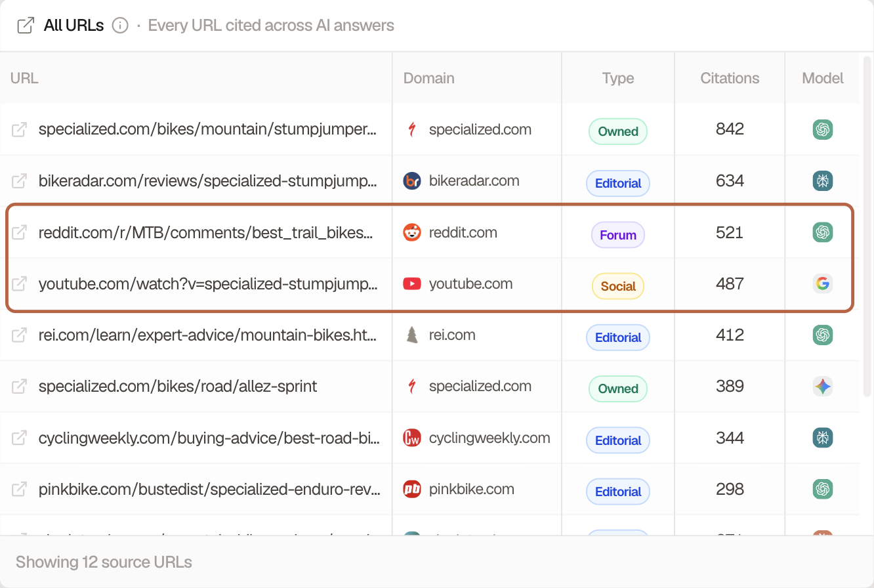Click the teal model icon in bikeradar row

pyautogui.click(x=822, y=180)
